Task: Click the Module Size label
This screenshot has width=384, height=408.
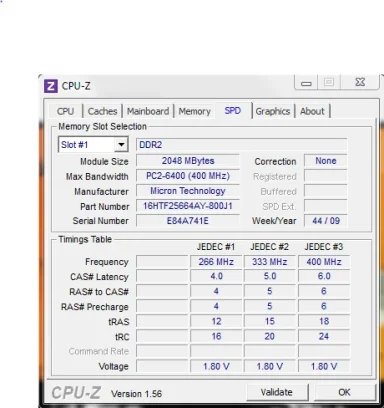Action: (104, 162)
